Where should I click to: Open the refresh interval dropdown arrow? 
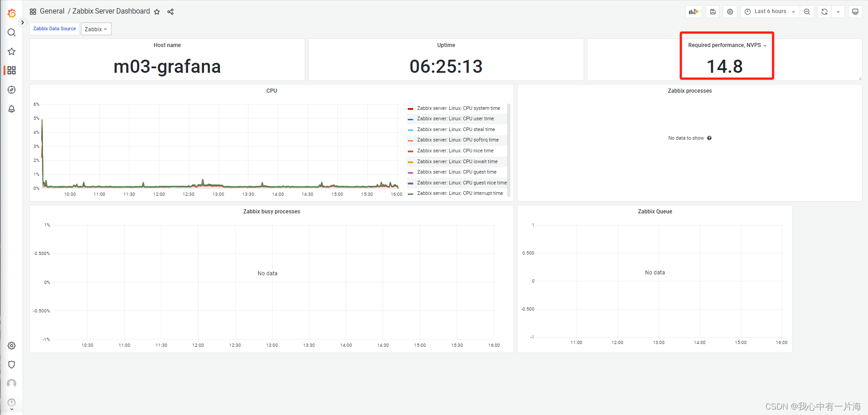pos(838,12)
